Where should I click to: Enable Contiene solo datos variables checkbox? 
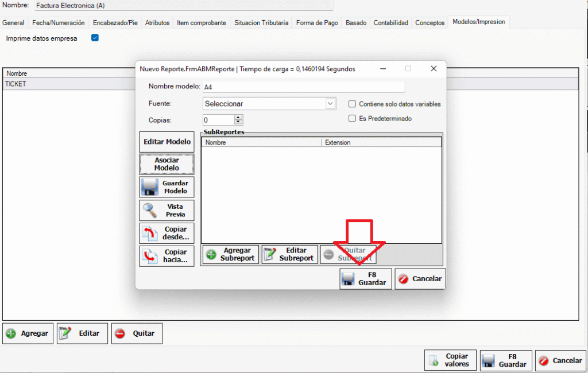point(353,104)
